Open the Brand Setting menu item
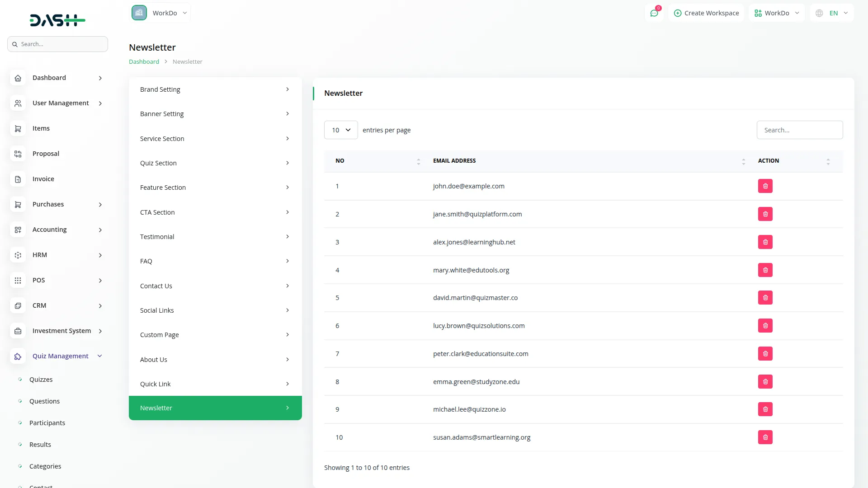This screenshot has width=868, height=488. [x=215, y=89]
